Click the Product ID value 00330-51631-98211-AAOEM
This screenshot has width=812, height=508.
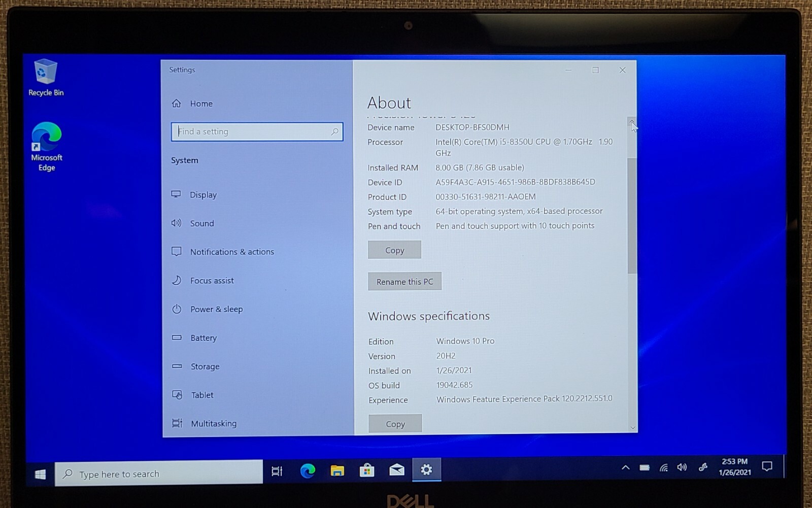[x=485, y=196]
